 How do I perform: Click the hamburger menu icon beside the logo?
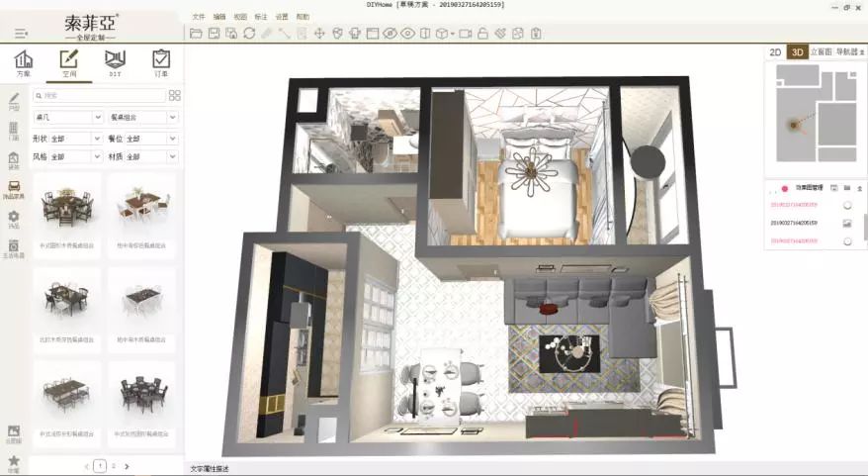pyautogui.click(x=21, y=34)
